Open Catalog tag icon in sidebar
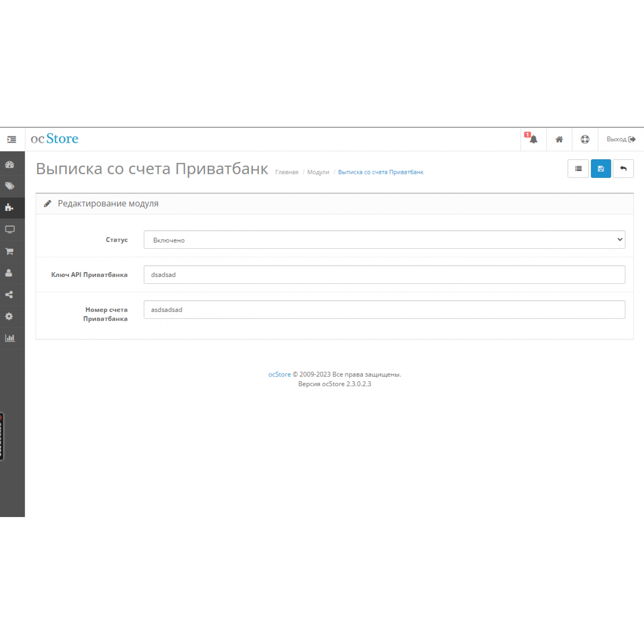The height and width of the screenshot is (644, 644). click(x=10, y=186)
